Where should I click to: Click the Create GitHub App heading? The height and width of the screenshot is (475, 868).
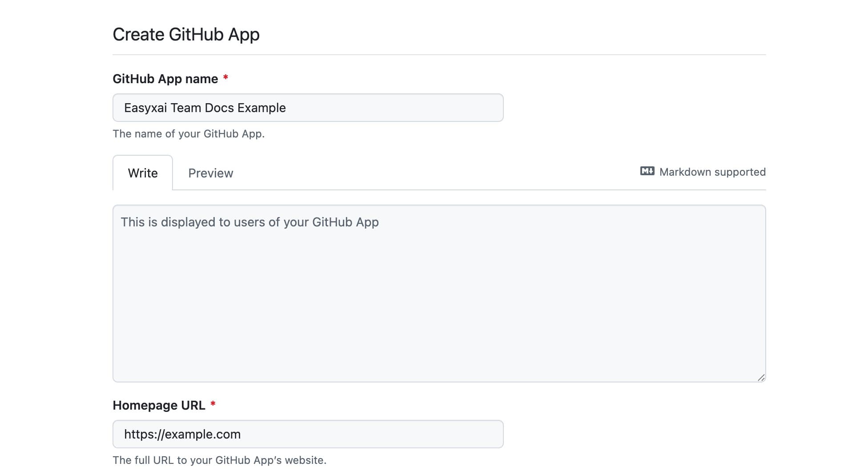click(x=186, y=35)
